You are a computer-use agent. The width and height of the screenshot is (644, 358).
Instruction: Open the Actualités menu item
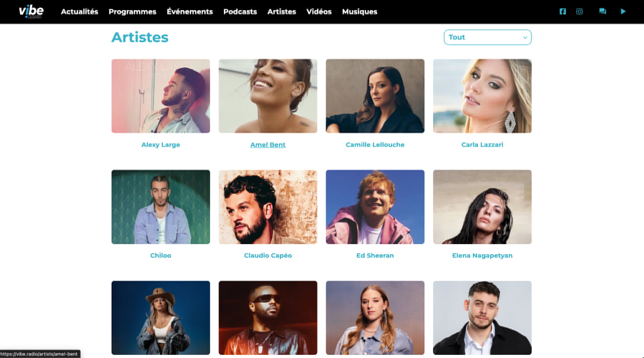pos(80,12)
